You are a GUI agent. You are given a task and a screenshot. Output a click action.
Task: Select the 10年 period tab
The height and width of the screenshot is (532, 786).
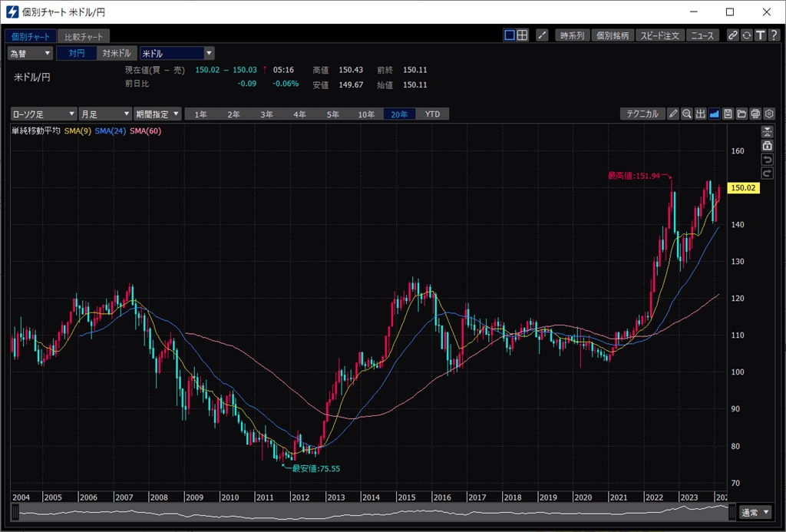(x=367, y=114)
